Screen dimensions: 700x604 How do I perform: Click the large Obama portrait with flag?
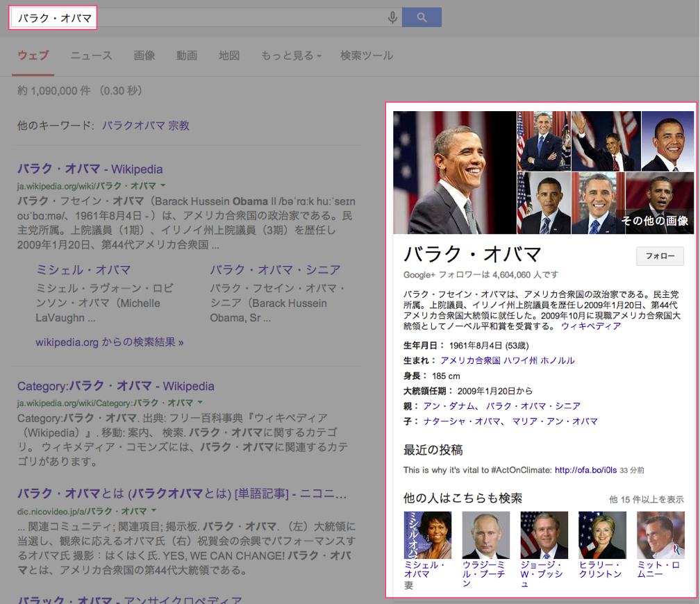coord(454,172)
